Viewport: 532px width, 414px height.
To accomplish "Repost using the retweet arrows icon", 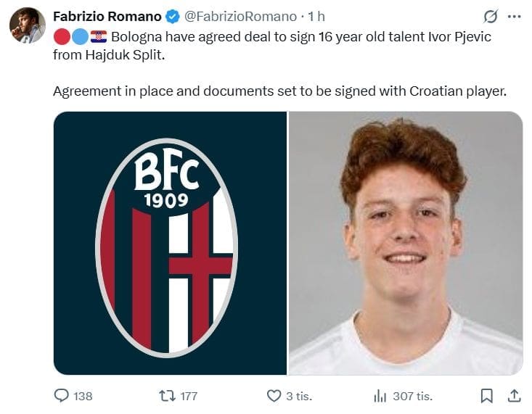I will point(167,396).
